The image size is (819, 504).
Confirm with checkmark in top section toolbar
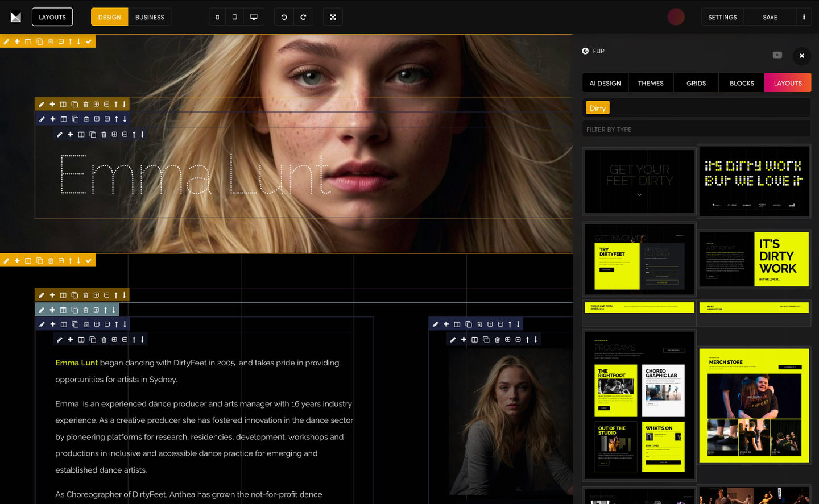coord(89,41)
